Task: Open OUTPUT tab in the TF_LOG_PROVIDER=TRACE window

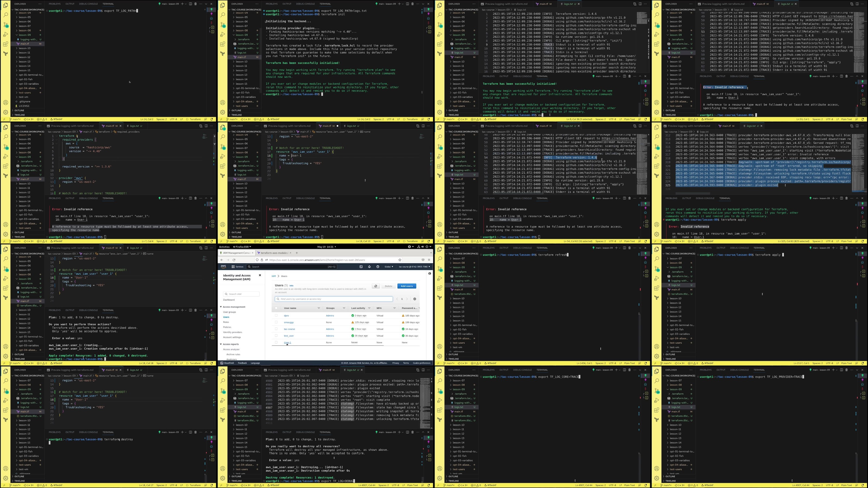Action: click(x=721, y=370)
